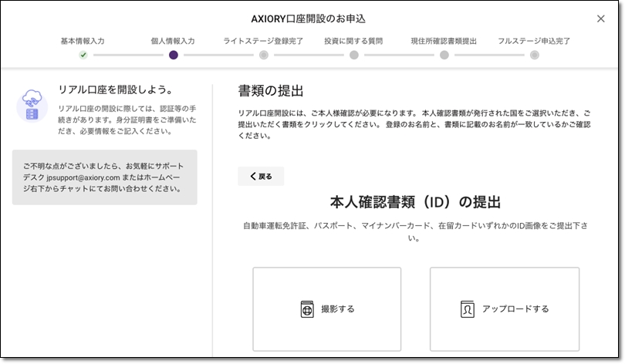Click the AXIORY口座開設のお申込 title
The image size is (625, 364).
pyautogui.click(x=308, y=19)
